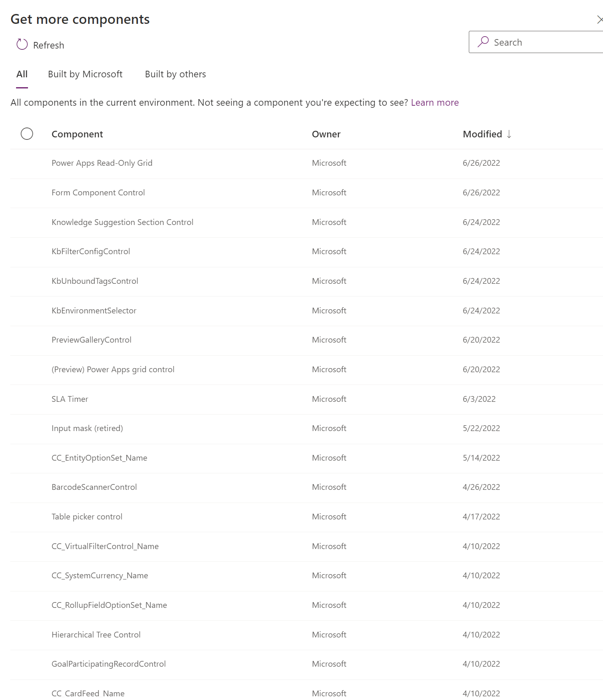Open the Learn more link
This screenshot has height=700, width=603.
[x=435, y=102]
